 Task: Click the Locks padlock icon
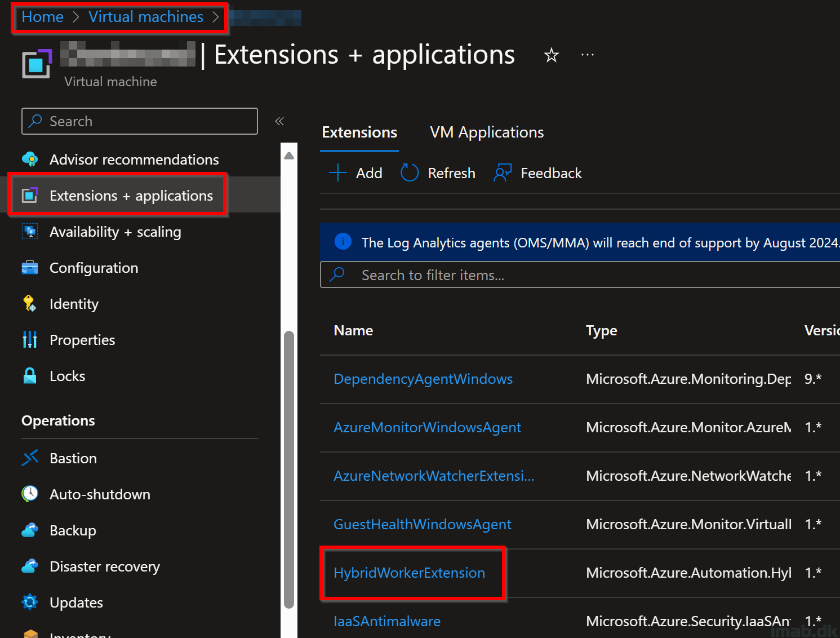click(30, 376)
